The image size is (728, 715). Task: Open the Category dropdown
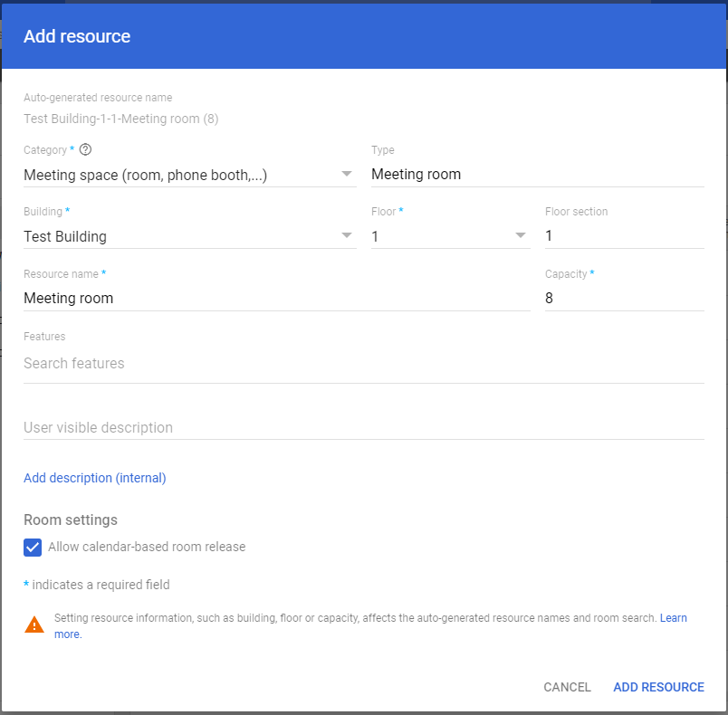click(346, 174)
